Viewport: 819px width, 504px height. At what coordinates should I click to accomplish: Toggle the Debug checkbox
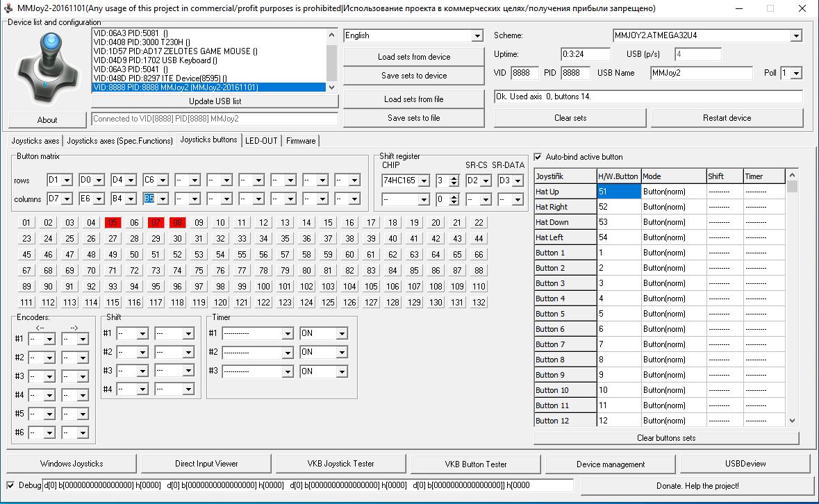coord(10,485)
